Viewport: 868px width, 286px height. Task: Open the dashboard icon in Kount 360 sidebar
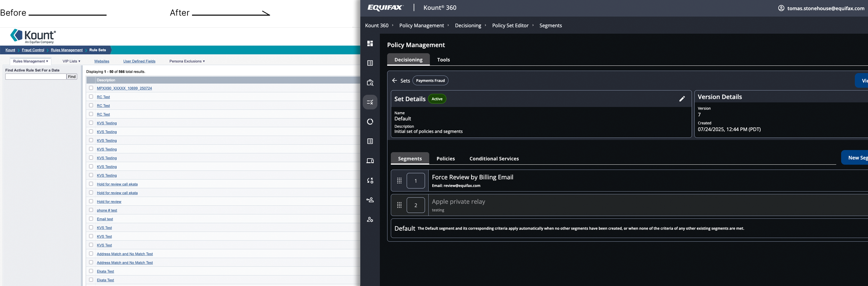(x=370, y=43)
